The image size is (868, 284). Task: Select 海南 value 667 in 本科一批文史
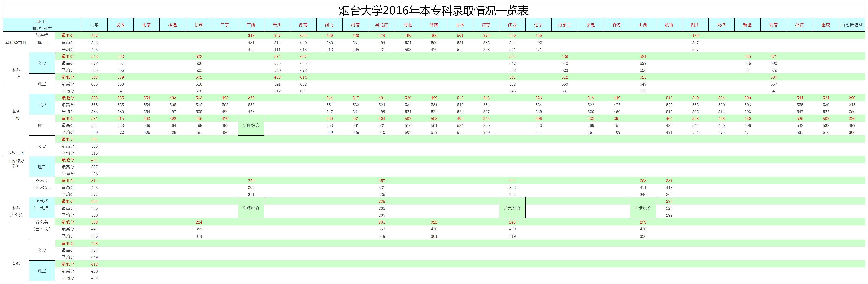tap(303, 57)
